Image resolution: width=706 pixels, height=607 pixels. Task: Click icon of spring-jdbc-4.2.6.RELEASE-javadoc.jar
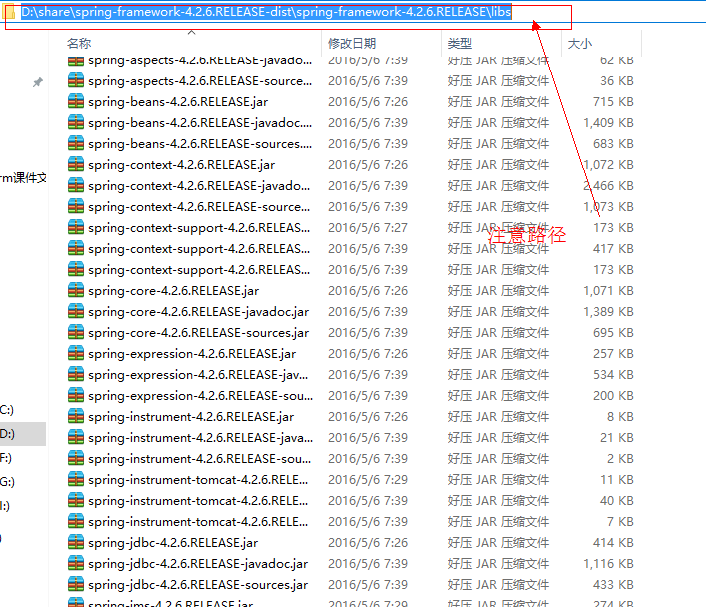(76, 564)
